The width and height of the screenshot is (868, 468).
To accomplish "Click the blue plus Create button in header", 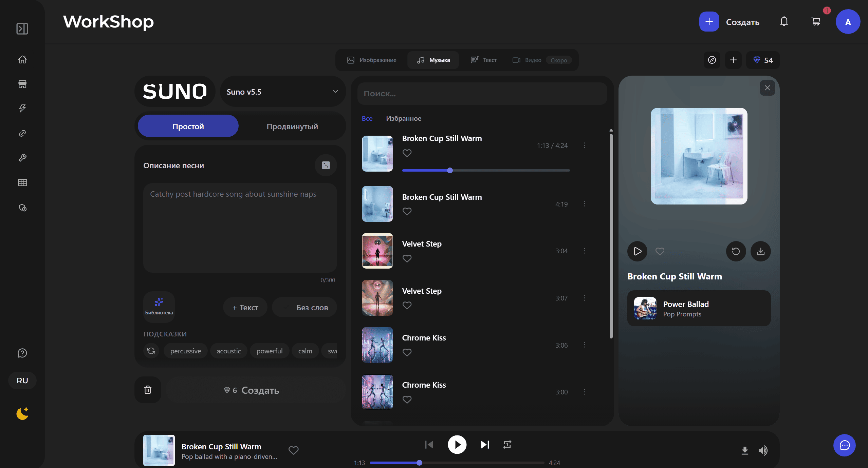I will [709, 22].
